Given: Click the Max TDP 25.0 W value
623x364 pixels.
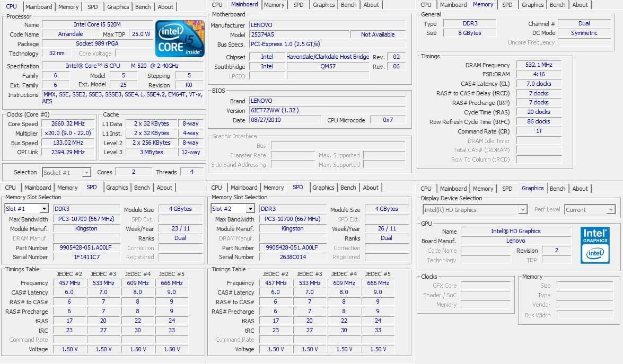Looking at the screenshot, I should pos(141,34).
